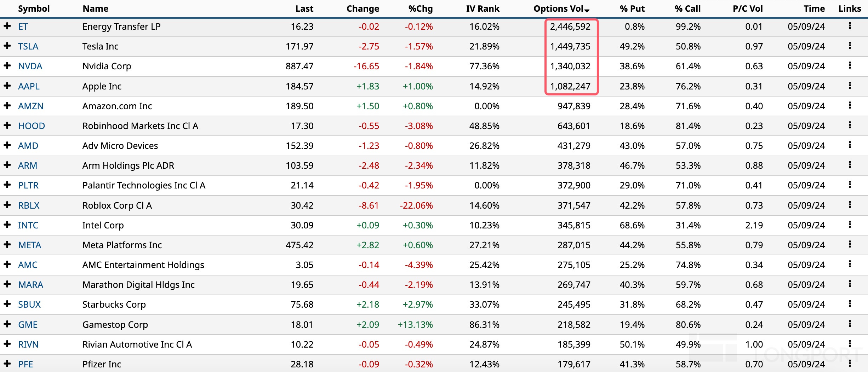Open the TSLA symbol link
This screenshot has width=868, height=372.
point(28,46)
